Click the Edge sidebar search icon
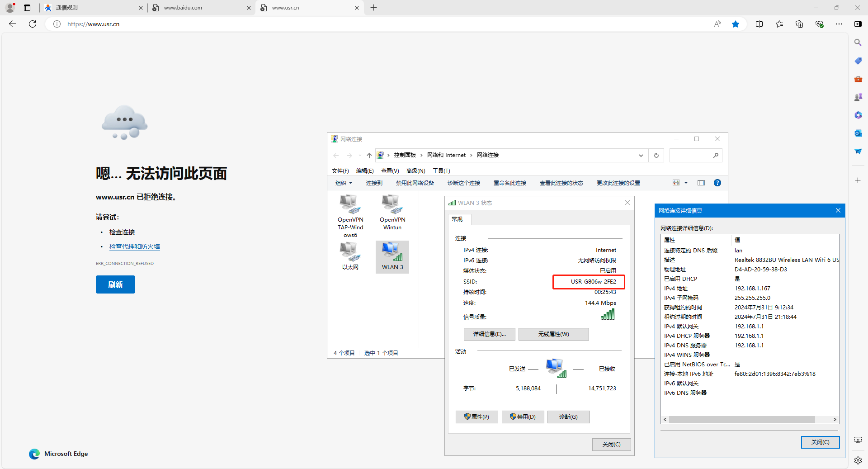 click(x=858, y=43)
